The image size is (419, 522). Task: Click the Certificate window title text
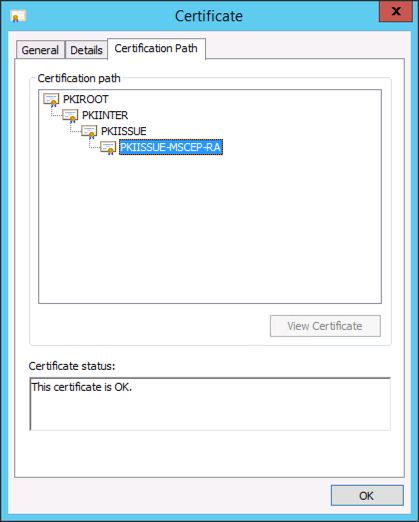tap(209, 16)
